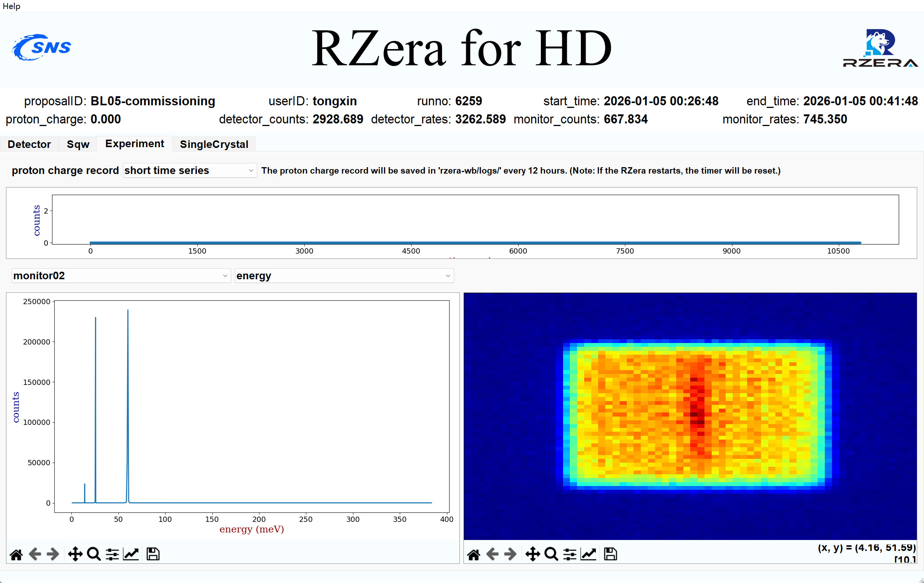Save the energy plot figure
This screenshot has height=583, width=924.
click(x=153, y=554)
